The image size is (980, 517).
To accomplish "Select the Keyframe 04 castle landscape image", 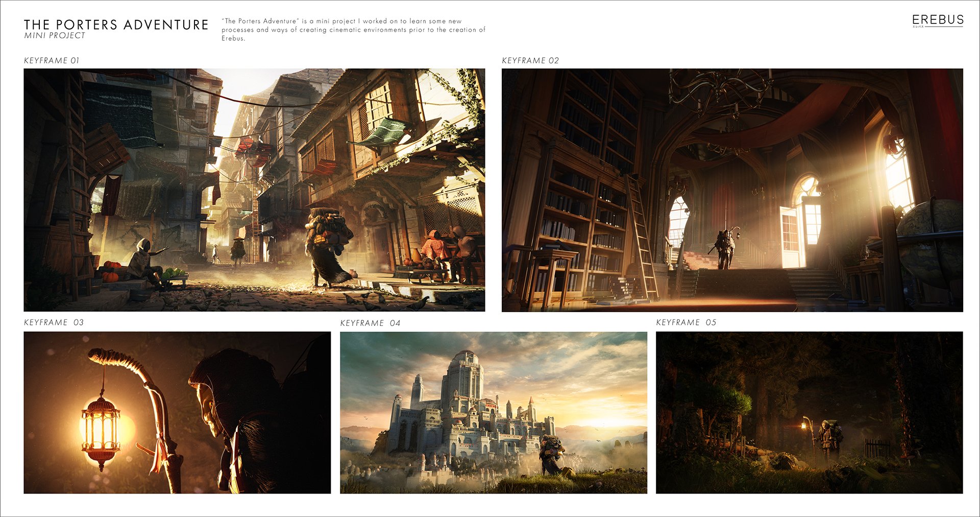I will (x=493, y=412).
